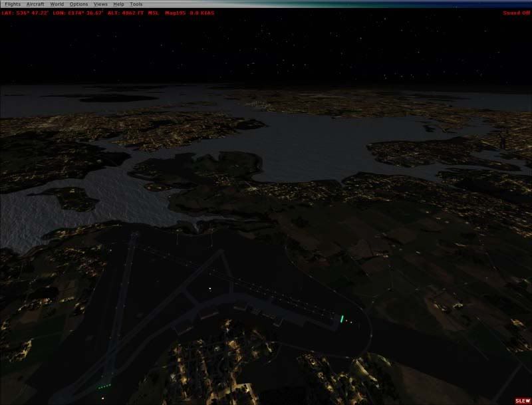
Task: Click the green runway threshold lights at right
Action: (343, 320)
